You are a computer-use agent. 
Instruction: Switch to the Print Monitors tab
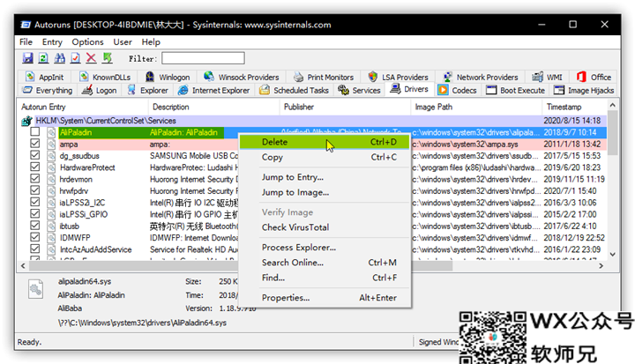tap(324, 77)
